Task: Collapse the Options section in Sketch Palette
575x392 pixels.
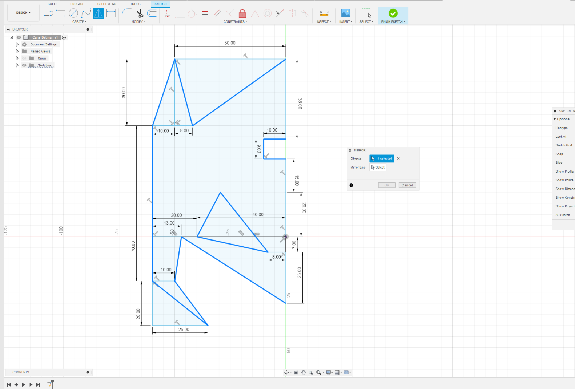Action: pyautogui.click(x=555, y=119)
